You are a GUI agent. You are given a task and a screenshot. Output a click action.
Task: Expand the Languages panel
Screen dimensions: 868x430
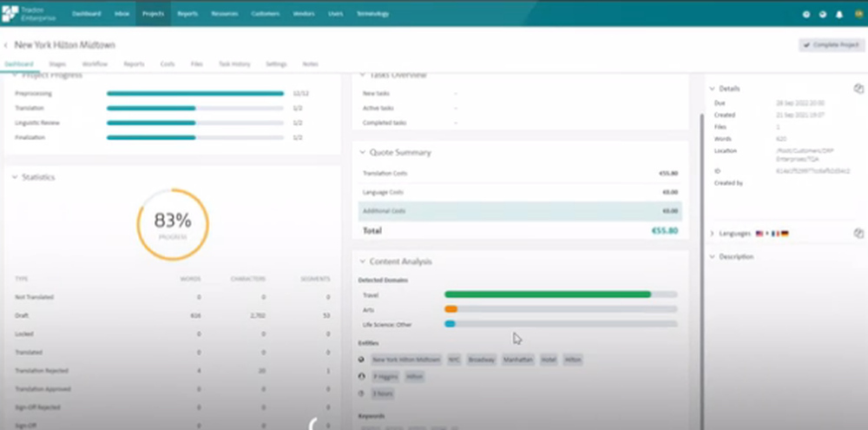tap(713, 234)
